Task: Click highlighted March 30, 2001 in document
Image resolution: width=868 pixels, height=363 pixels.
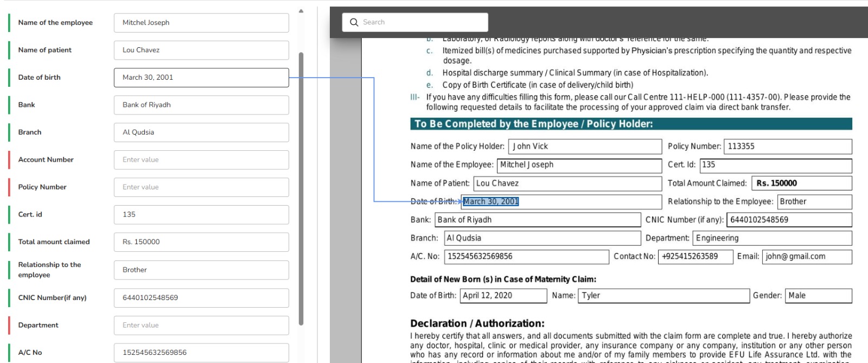Action: click(491, 202)
